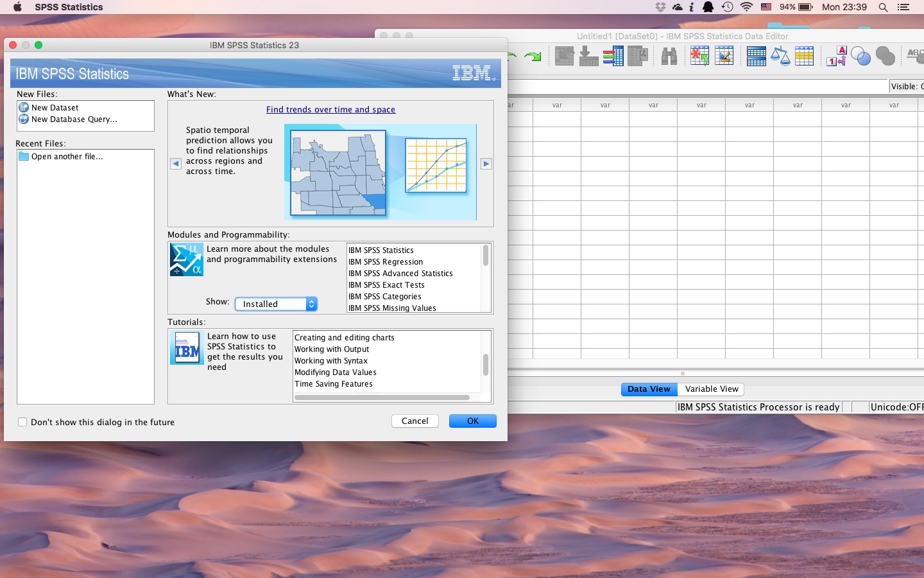Click the Cancel button

[415, 421]
